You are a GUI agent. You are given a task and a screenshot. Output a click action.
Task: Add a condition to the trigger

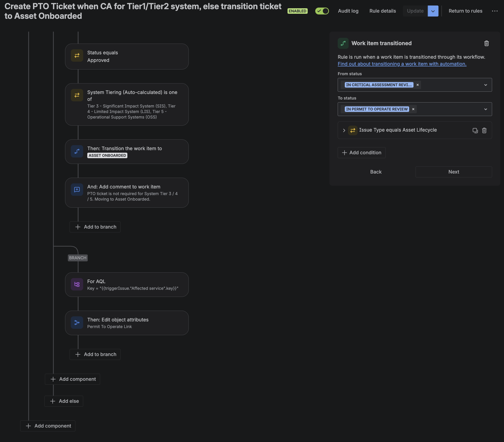[x=361, y=153]
